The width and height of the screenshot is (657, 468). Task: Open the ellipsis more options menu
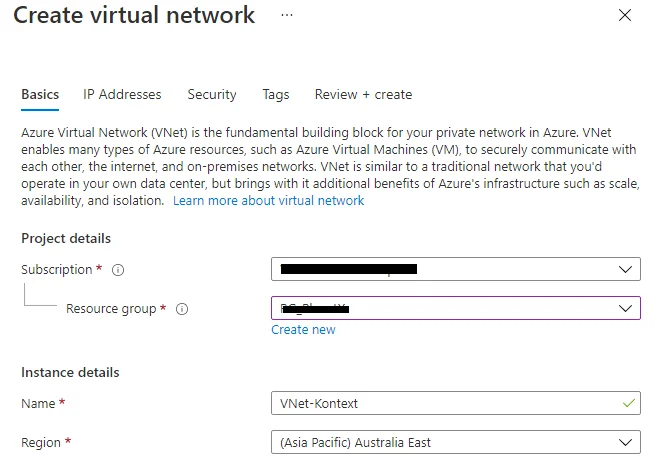286,16
